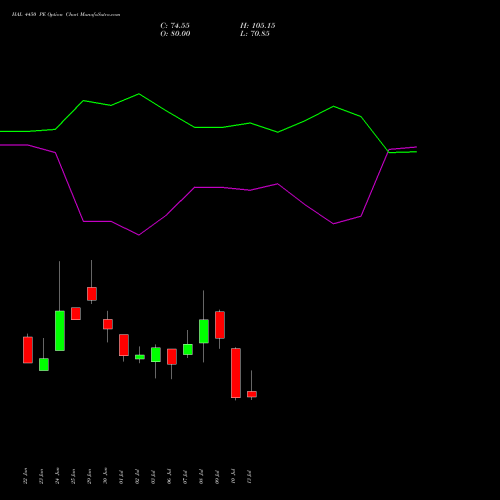Click the red candle on 22 Jun
This screenshot has height=500, width=500.
pos(28,350)
